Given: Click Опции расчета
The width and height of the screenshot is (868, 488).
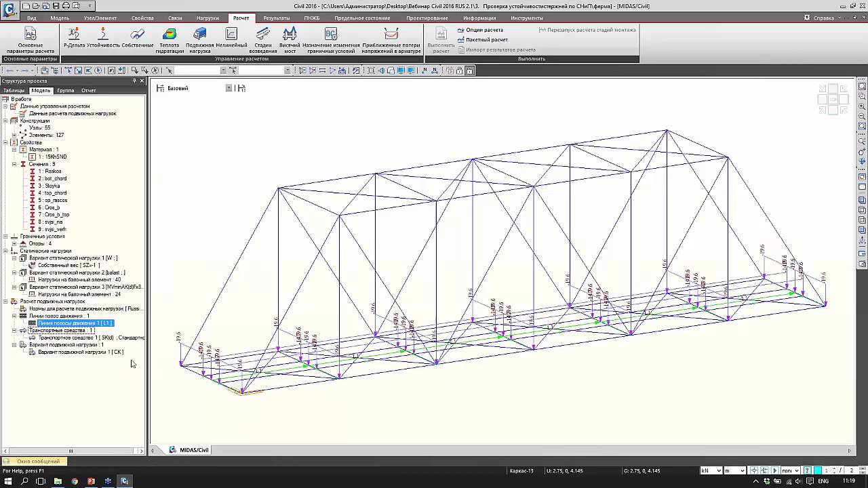Looking at the screenshot, I should [x=480, y=30].
